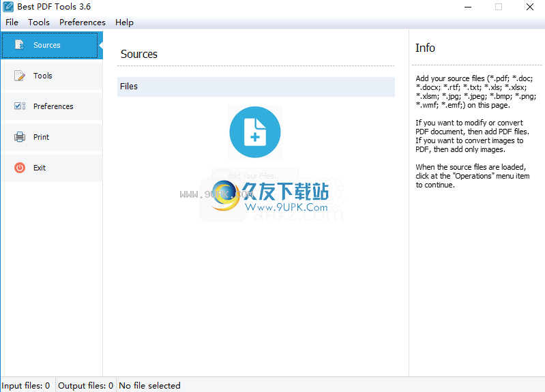Click the Tools pencil-page icon in sidebar
The image size is (545, 392).
(x=20, y=76)
